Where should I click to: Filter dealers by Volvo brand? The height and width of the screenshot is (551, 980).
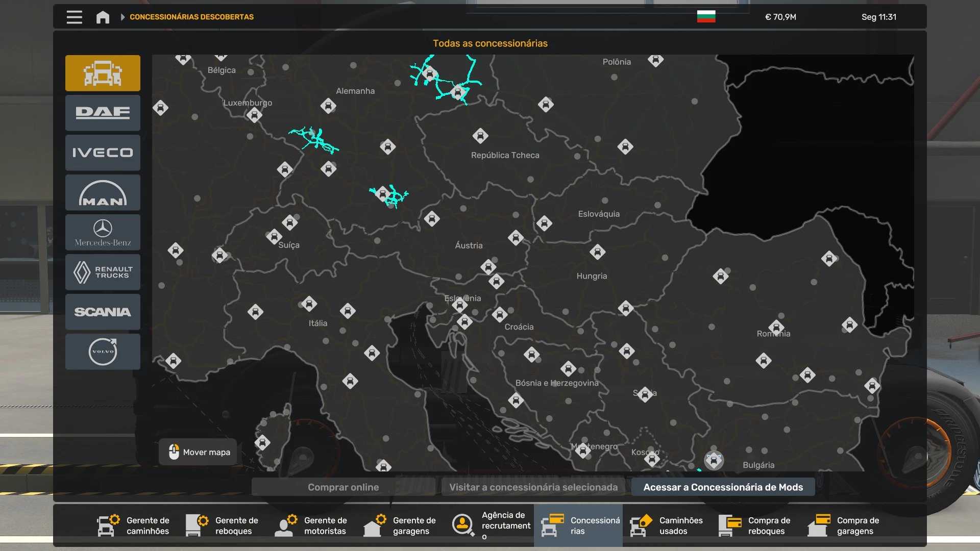[x=103, y=352]
